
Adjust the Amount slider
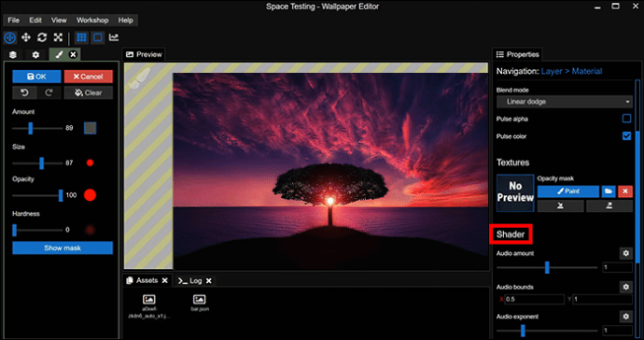pyautogui.click(x=37, y=128)
